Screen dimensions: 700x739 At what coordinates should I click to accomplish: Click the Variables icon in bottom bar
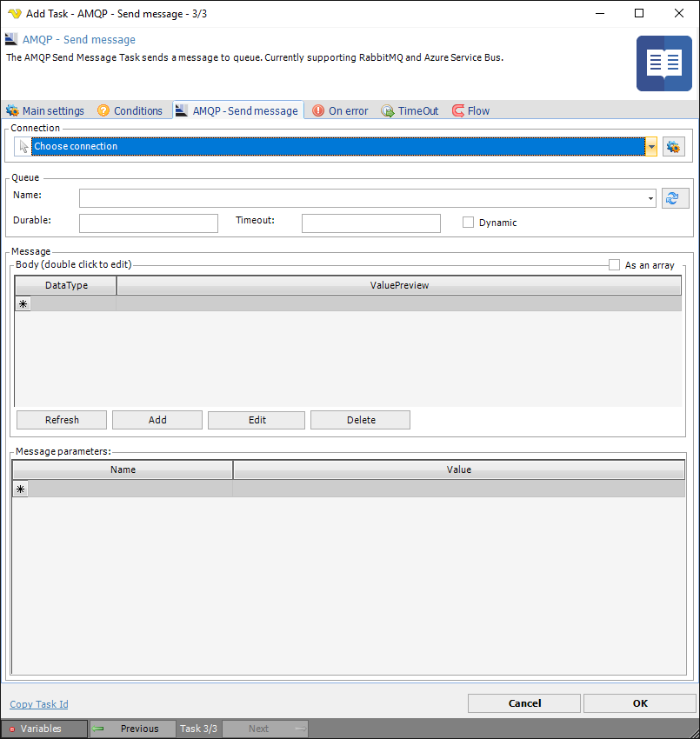(x=12, y=729)
